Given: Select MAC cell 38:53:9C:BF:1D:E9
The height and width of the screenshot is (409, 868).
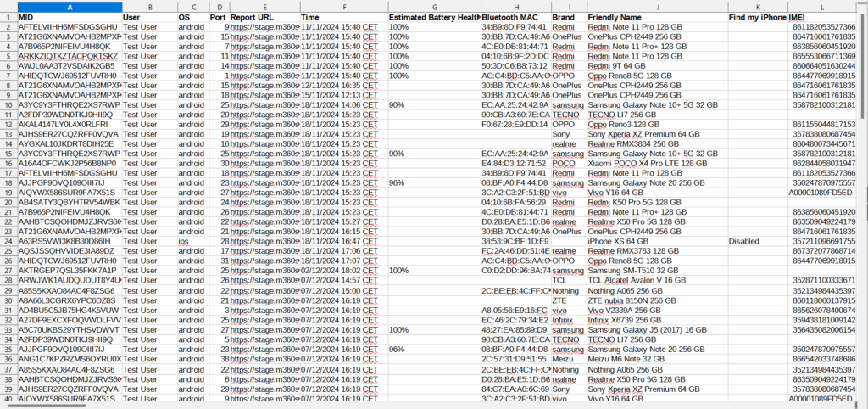Looking at the screenshot, I should [x=516, y=241].
